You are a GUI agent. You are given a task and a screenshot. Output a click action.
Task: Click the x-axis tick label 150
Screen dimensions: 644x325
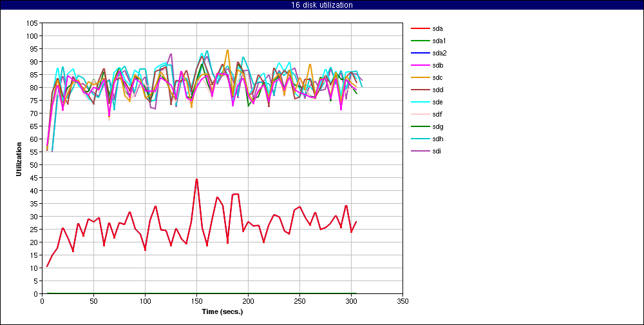(196, 301)
